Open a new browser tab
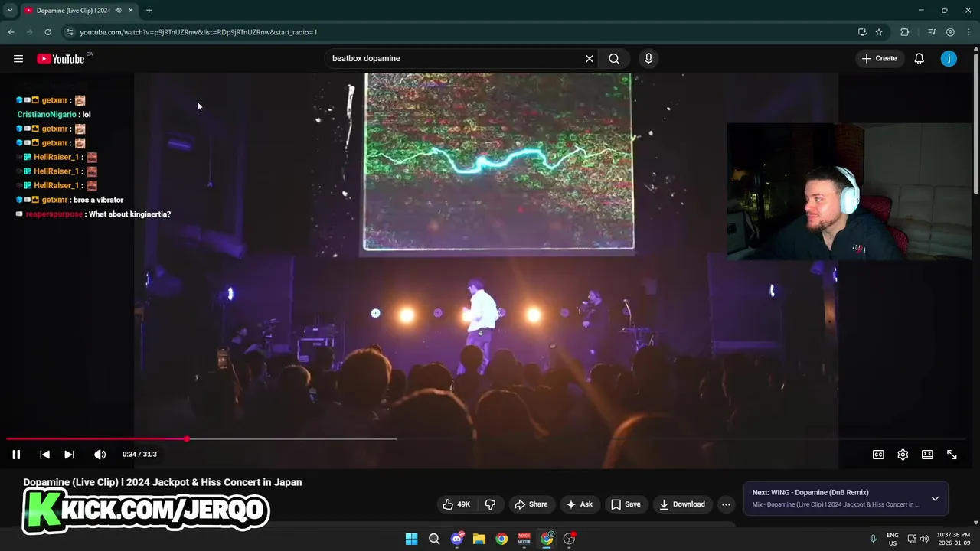980x551 pixels. coord(149,11)
